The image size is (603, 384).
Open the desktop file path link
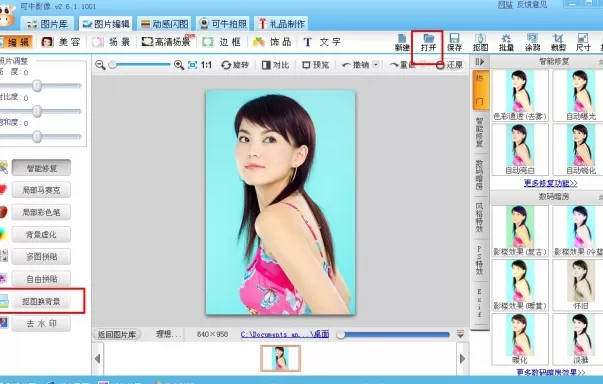(x=285, y=334)
